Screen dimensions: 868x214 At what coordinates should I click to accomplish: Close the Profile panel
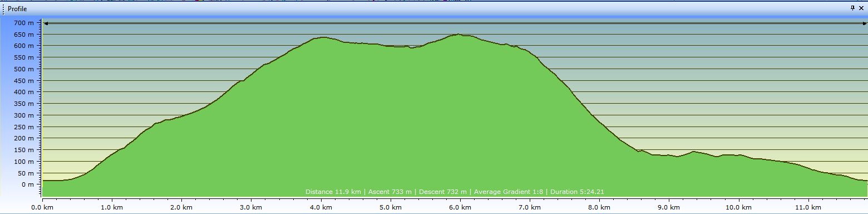coord(861,9)
